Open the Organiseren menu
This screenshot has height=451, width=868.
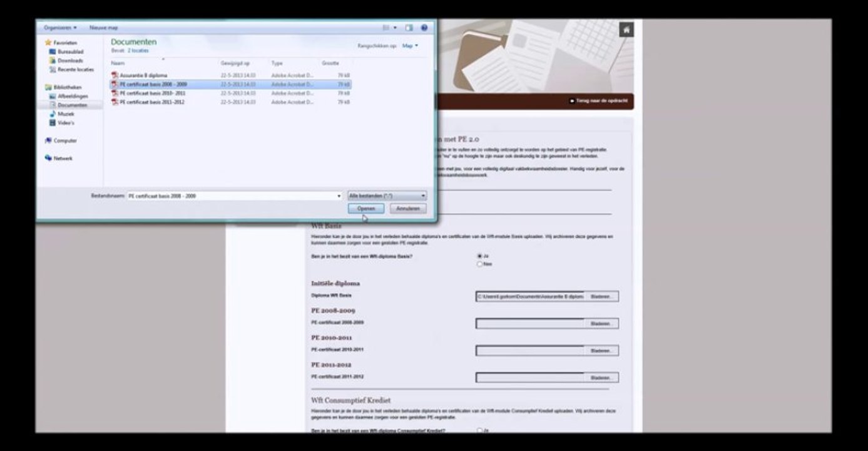click(60, 28)
